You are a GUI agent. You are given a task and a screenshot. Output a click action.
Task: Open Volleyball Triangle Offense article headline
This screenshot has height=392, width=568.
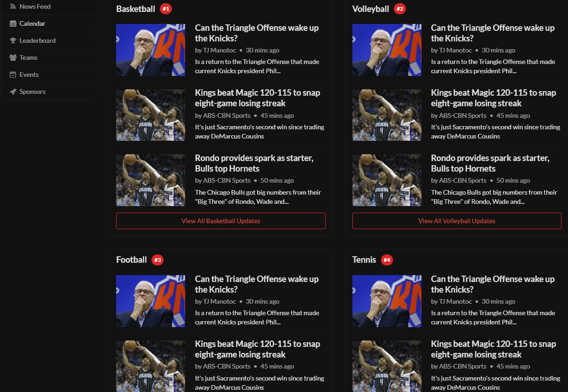coord(493,33)
